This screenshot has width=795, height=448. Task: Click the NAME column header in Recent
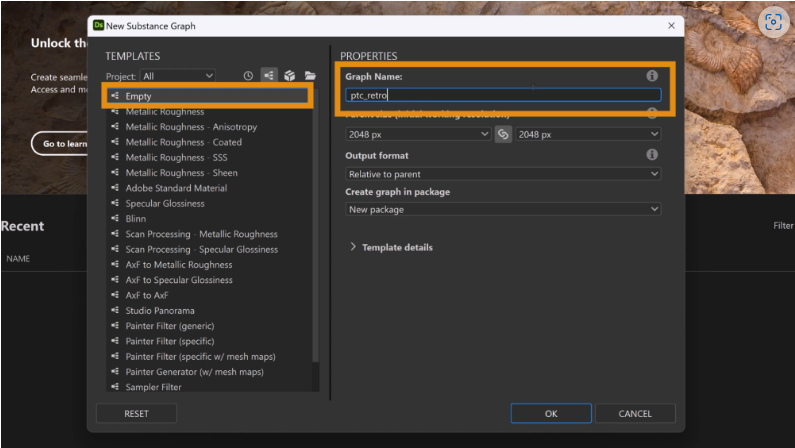[x=18, y=258]
